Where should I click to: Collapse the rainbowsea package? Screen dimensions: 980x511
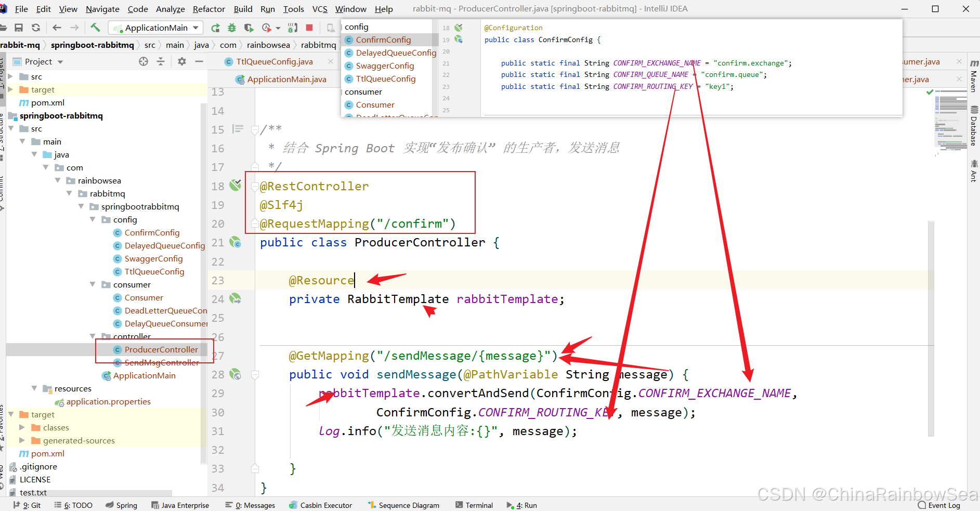point(58,180)
